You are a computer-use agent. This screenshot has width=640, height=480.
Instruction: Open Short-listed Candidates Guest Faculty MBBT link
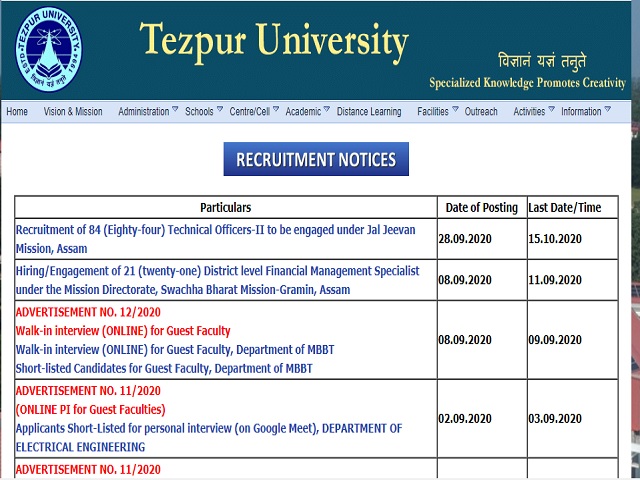[x=164, y=369]
